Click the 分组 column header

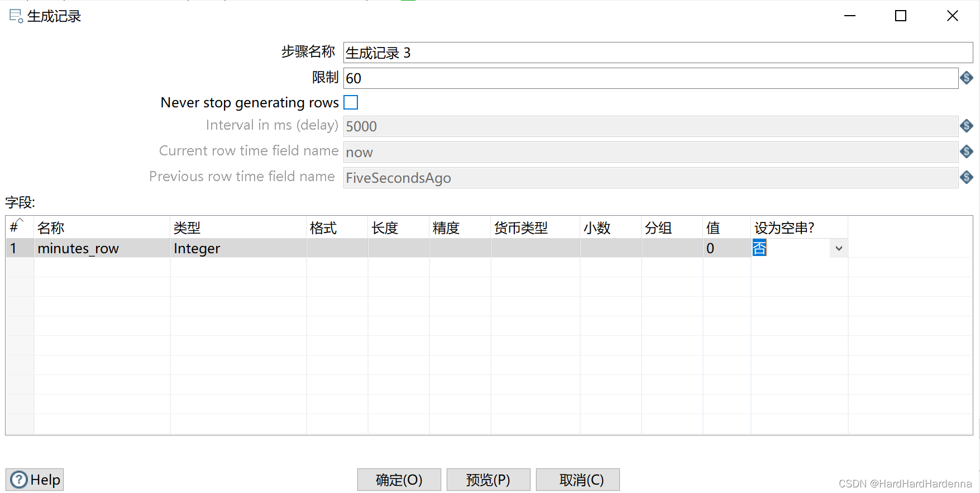[x=672, y=227]
